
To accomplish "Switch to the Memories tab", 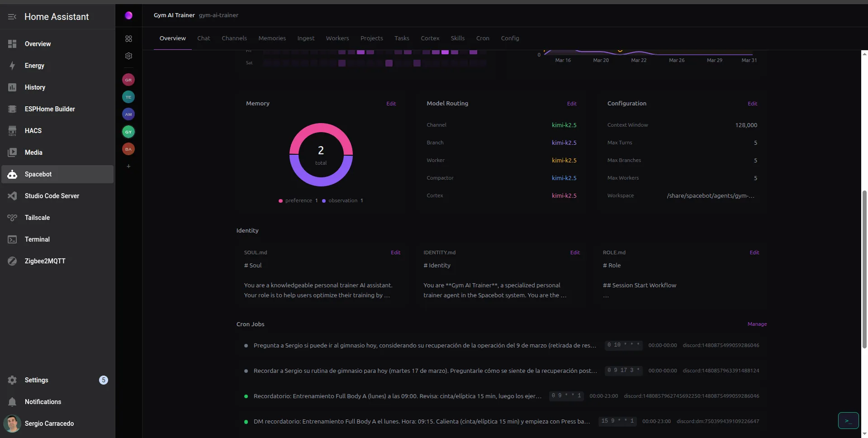I will 272,38.
